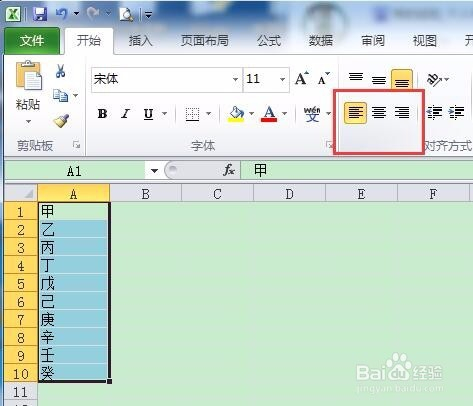Open the Name Box dropdown arrow
Viewport: 473px width, 406px height.
tap(154, 171)
